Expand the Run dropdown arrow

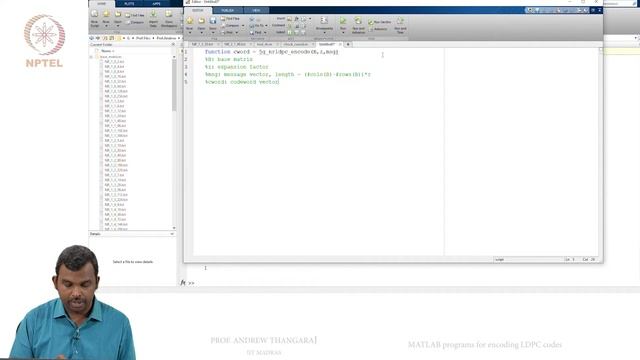343,32
